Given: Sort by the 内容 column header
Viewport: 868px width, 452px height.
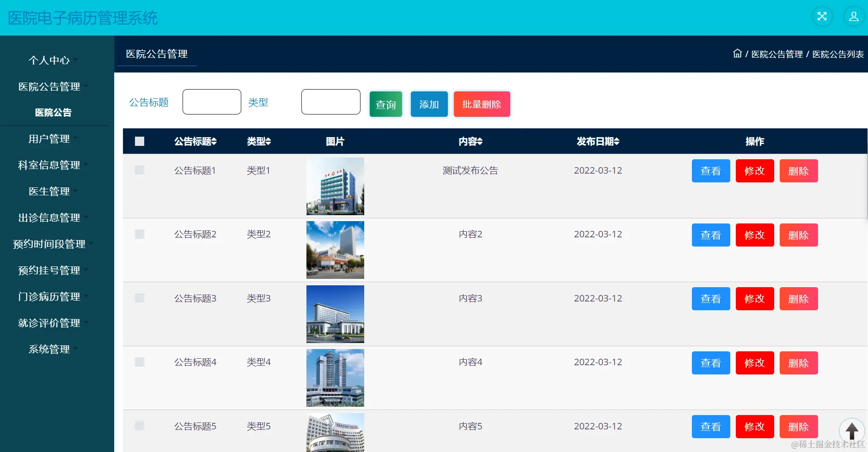Looking at the screenshot, I should [471, 141].
